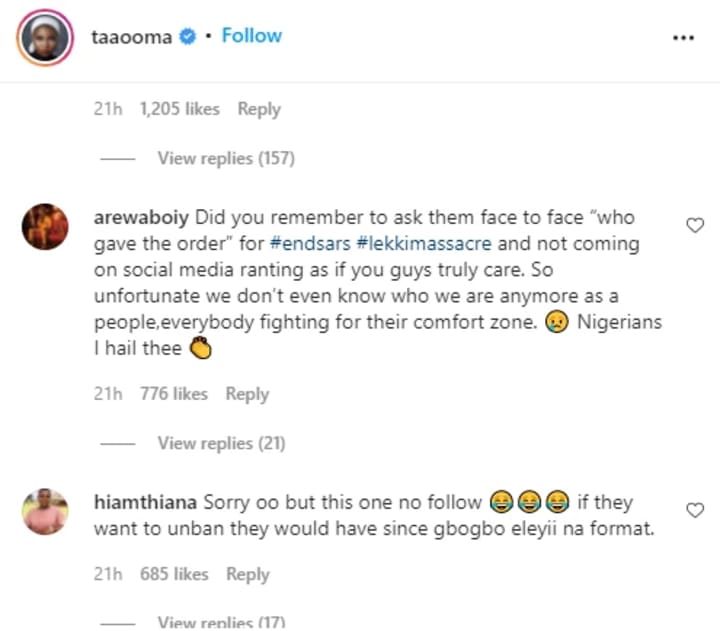The image size is (720, 631).
Task: Reply to arewaboiy's comment
Action: pos(247,394)
